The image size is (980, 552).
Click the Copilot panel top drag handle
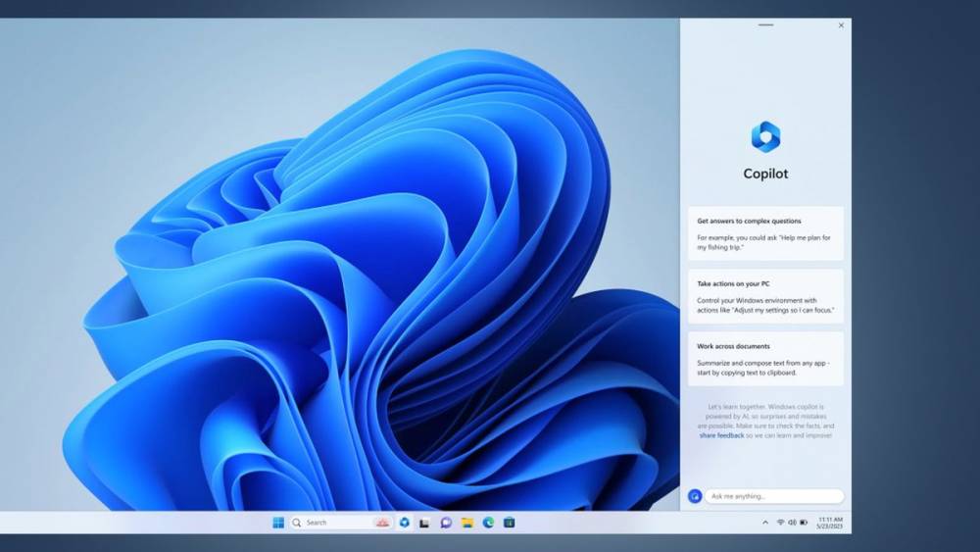(765, 25)
